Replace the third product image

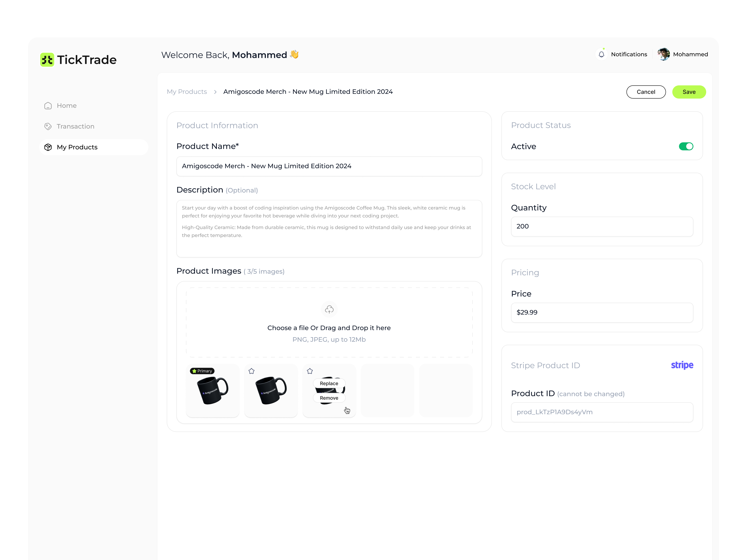pos(329,383)
